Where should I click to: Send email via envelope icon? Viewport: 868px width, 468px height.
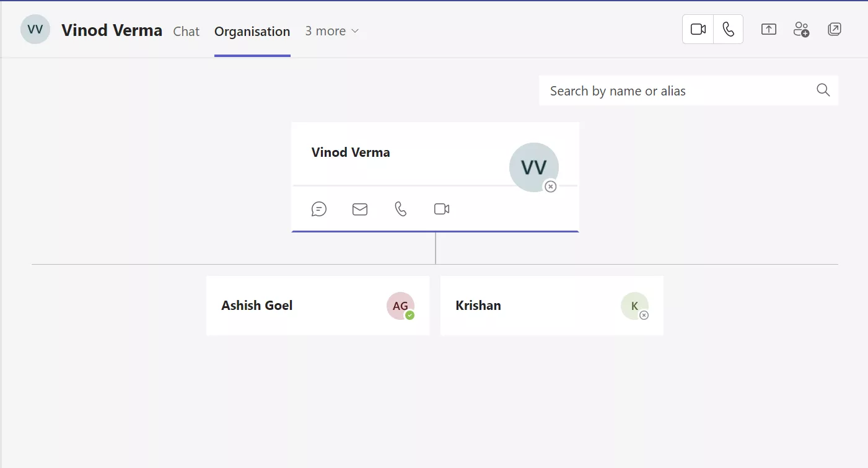pyautogui.click(x=360, y=210)
